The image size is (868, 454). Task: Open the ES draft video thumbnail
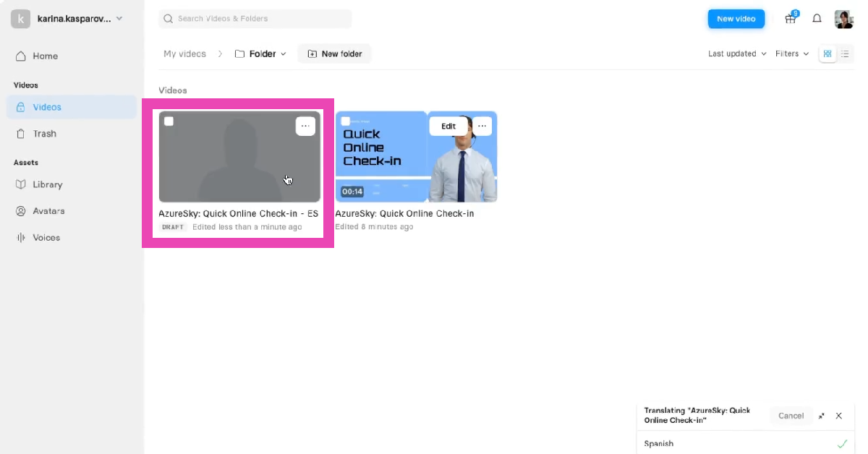tap(239, 157)
